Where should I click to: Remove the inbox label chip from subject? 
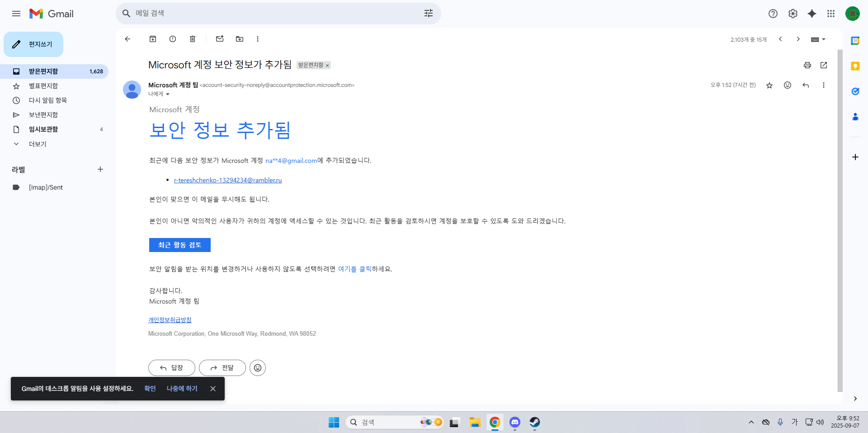(327, 66)
